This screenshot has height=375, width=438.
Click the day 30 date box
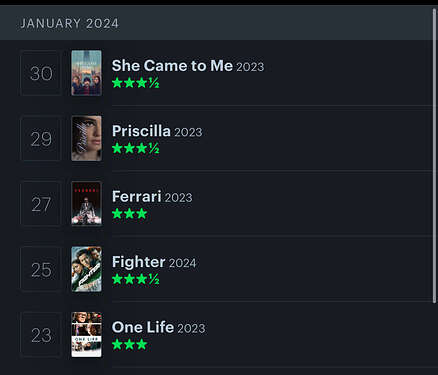41,73
